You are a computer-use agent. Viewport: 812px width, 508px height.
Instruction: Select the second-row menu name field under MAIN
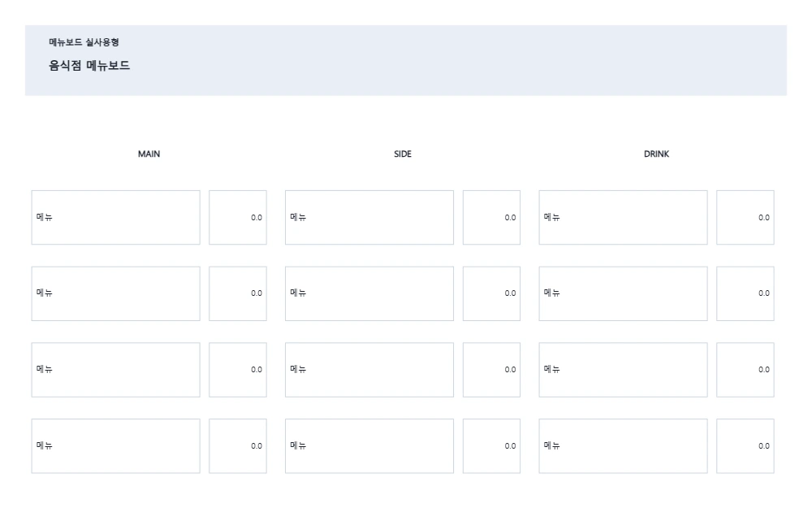[115, 293]
